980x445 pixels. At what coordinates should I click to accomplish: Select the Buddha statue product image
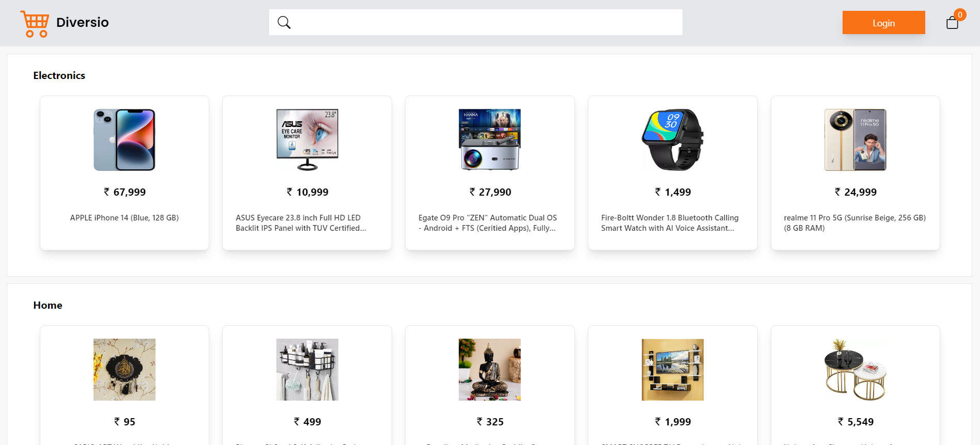pos(490,370)
